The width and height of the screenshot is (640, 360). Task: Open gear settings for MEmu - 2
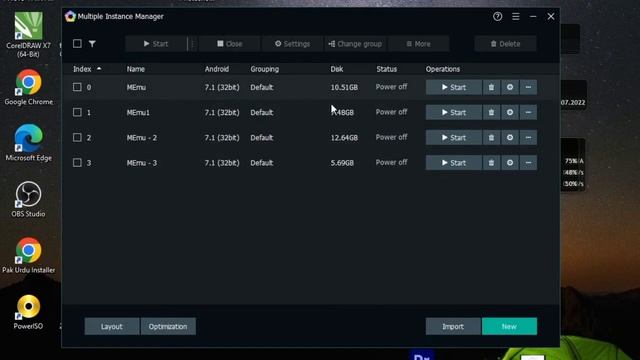tap(510, 138)
